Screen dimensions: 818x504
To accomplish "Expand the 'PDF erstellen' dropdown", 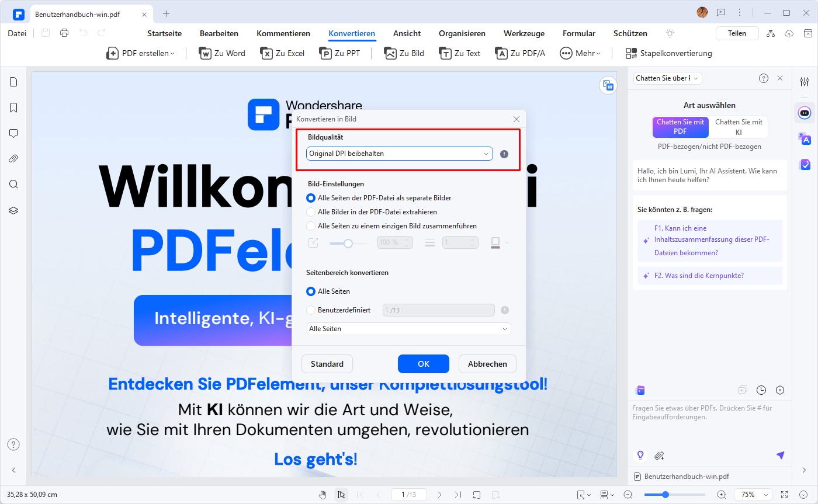I will pyautogui.click(x=141, y=53).
